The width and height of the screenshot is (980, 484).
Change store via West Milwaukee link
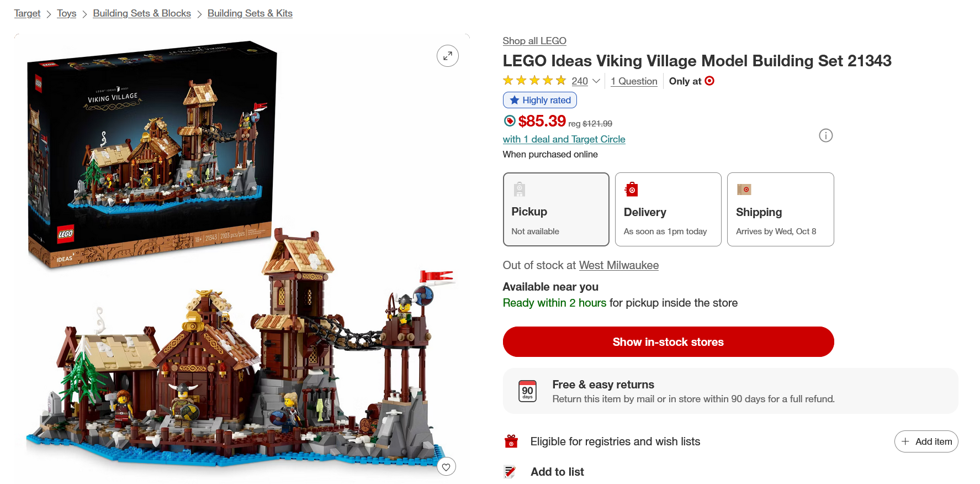click(x=618, y=265)
